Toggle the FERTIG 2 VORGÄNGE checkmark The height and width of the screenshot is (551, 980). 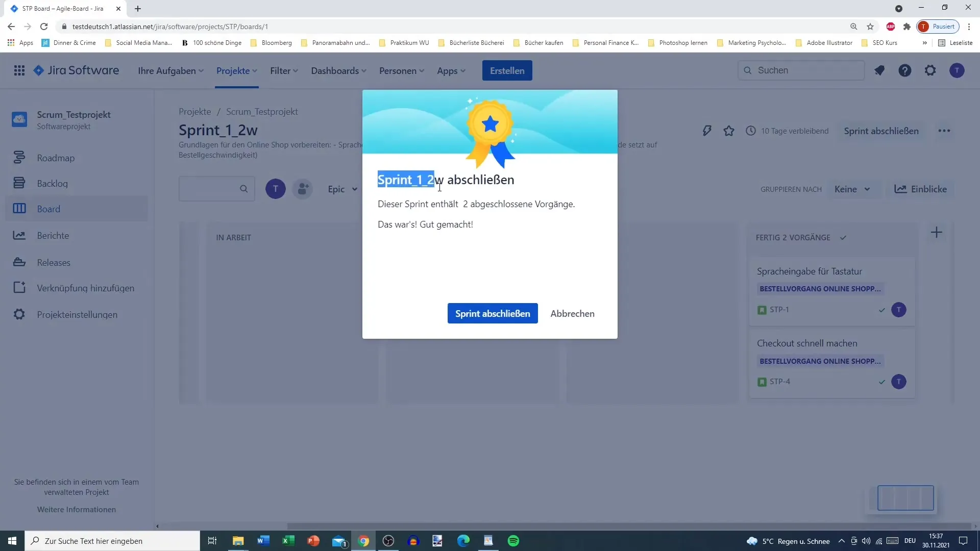[843, 237]
